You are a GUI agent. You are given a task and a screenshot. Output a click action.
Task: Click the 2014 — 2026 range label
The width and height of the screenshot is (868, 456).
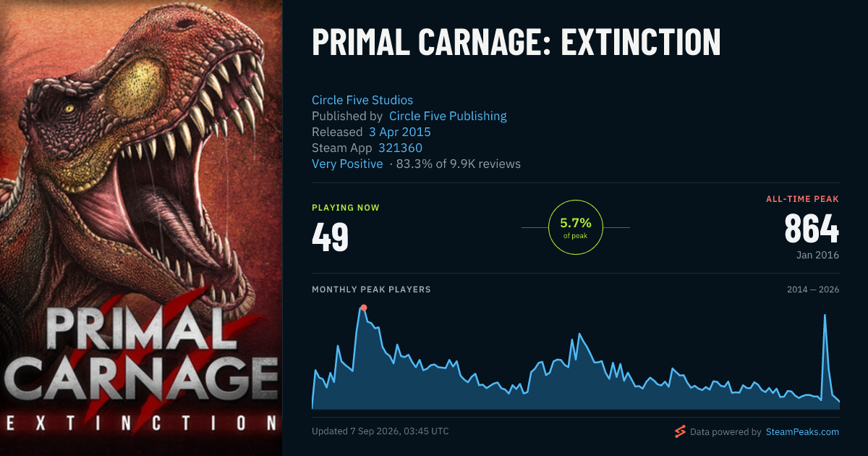point(813,290)
